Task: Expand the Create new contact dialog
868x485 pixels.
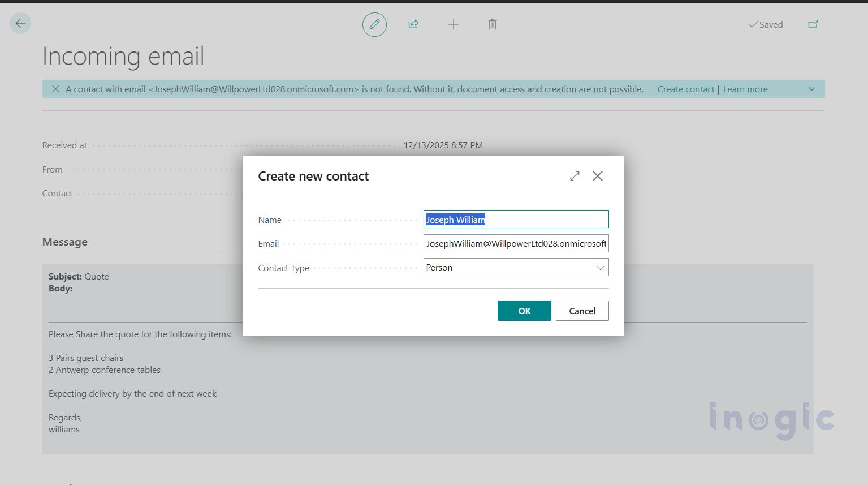Action: 575,176
